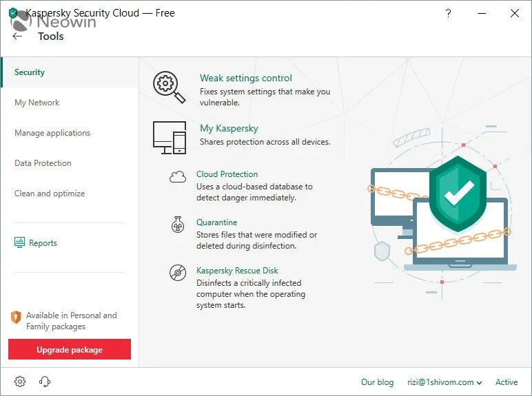Click the Upgrade package button
Screen dimensions: 532x396
pyautogui.click(x=70, y=349)
